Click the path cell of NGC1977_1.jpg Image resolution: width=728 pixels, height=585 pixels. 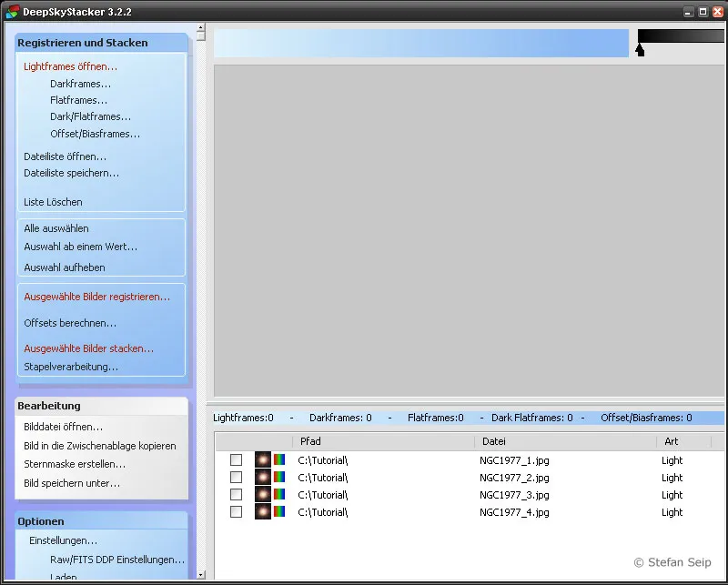[x=323, y=460]
